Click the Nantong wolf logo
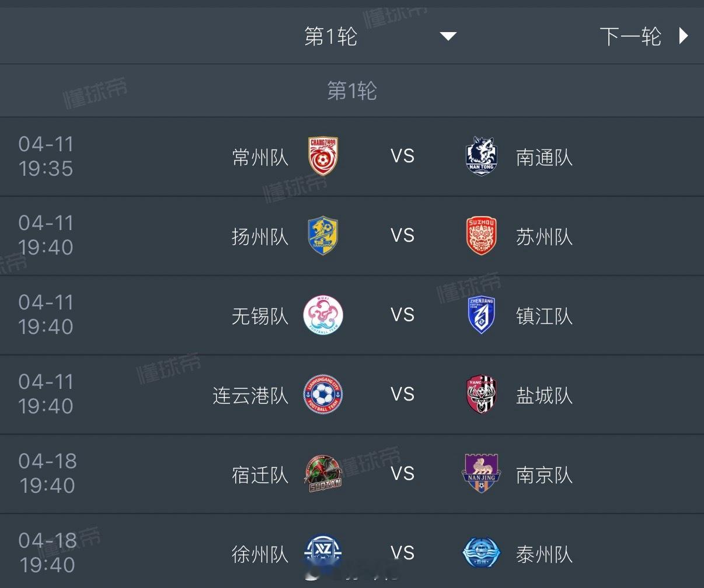 (x=481, y=156)
